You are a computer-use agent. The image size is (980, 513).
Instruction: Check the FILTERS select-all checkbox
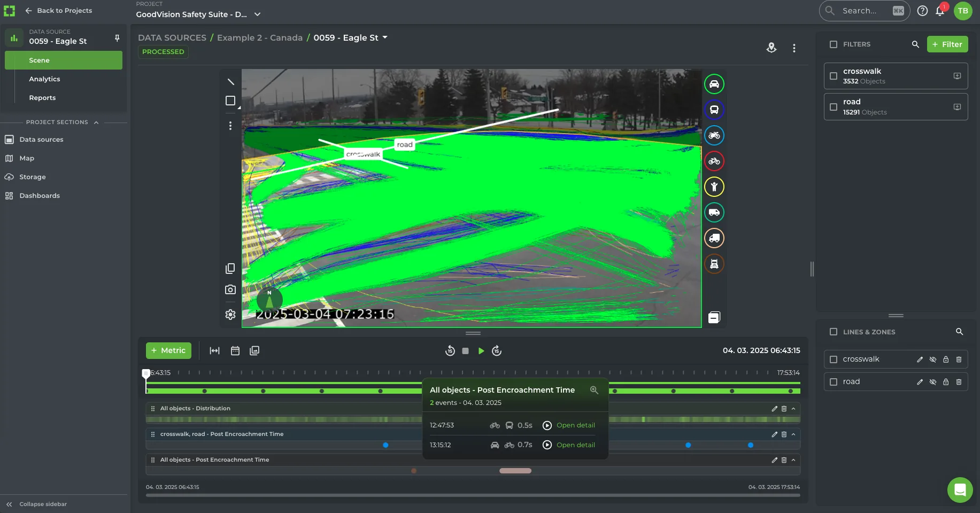pos(834,44)
